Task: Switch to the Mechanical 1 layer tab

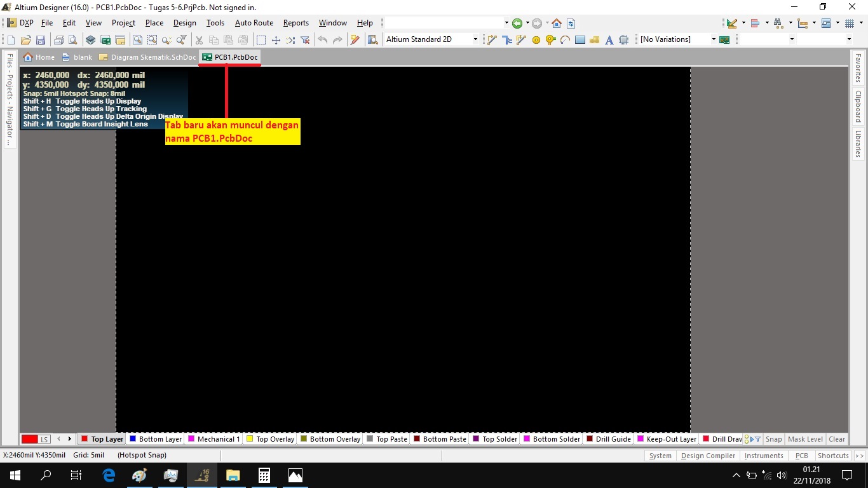Action: click(x=214, y=439)
